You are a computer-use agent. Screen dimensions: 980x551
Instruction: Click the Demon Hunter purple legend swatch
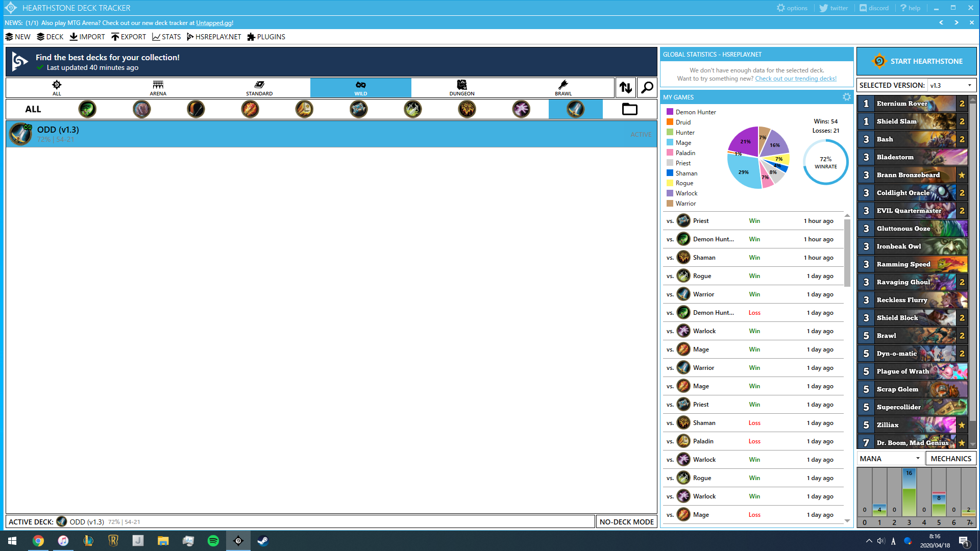670,112
